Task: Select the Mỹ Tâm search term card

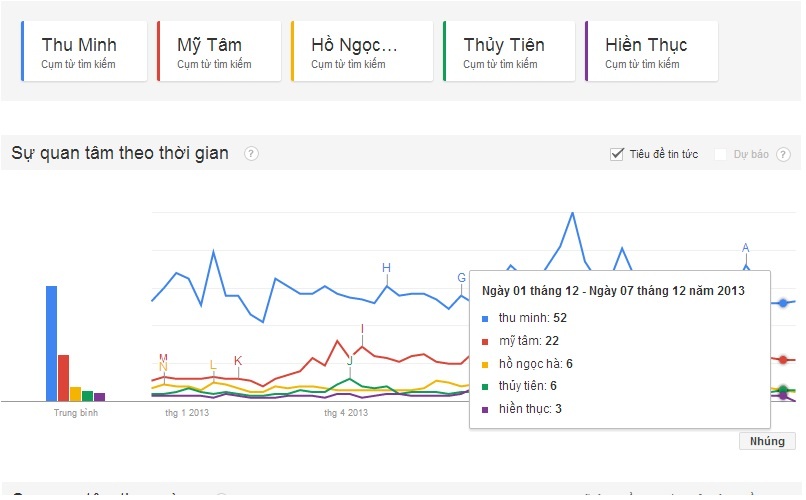Action: coord(219,52)
